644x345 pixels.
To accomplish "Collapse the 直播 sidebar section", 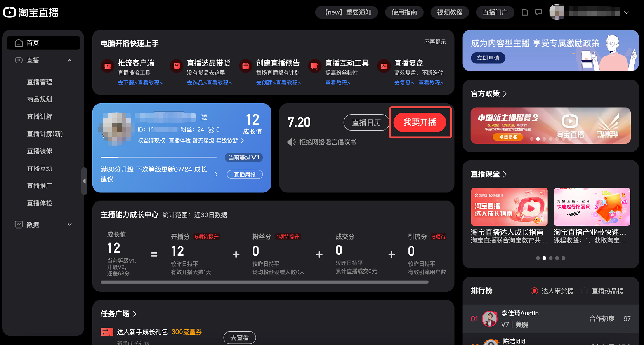I will click(70, 60).
